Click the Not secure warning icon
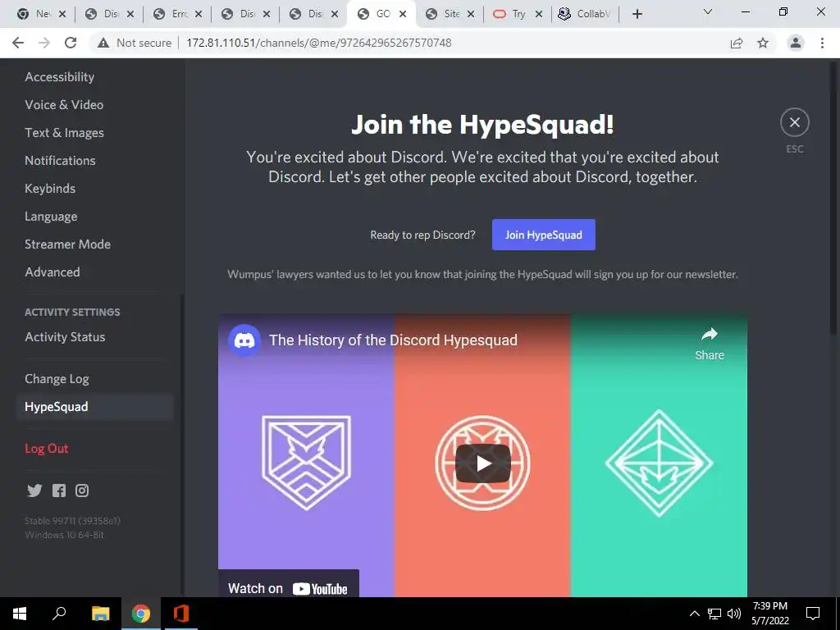Viewport: 840px width, 630px height. [x=103, y=43]
